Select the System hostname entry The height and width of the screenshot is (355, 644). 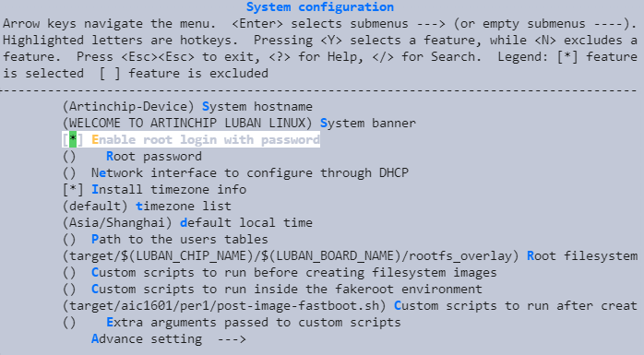(x=187, y=107)
